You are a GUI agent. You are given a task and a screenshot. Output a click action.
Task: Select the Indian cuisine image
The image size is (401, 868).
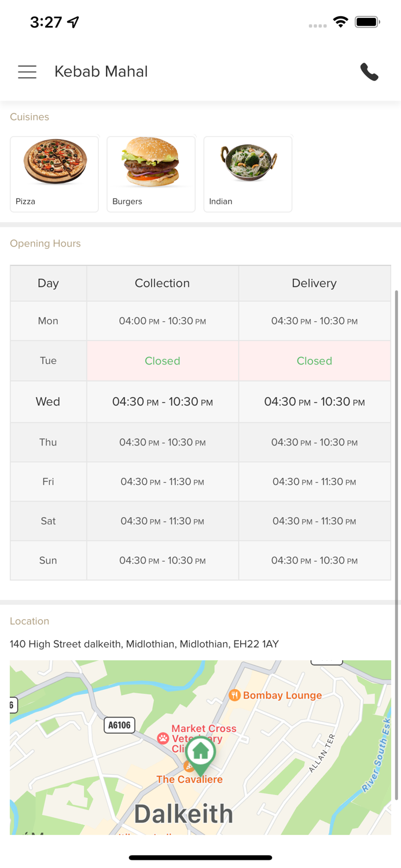[248, 162]
